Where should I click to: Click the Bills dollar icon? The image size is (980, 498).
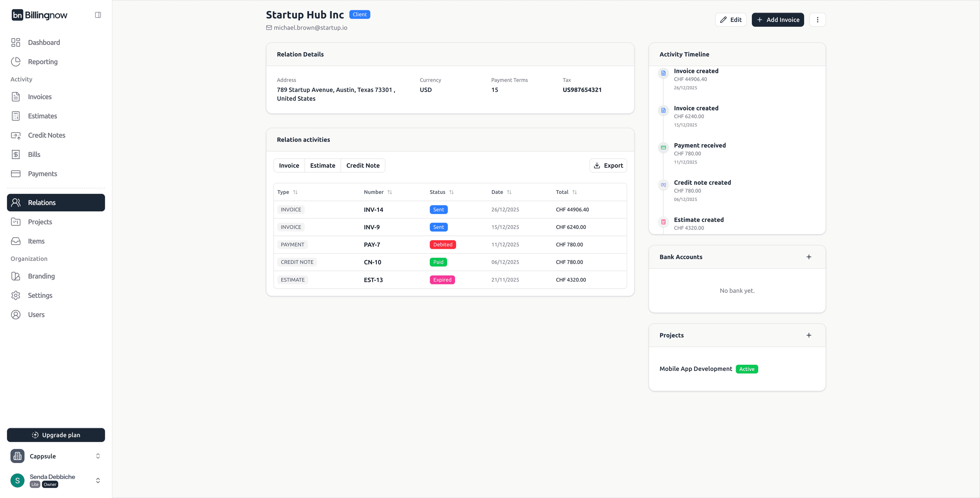click(16, 154)
